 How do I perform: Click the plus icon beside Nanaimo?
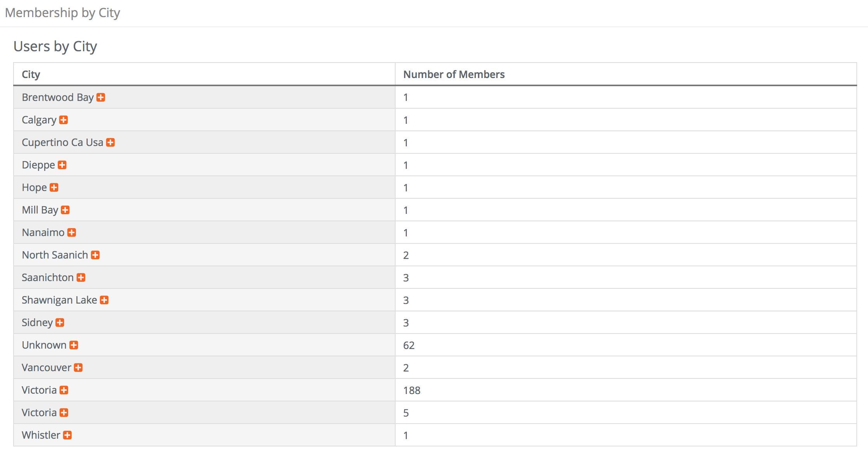tap(72, 233)
